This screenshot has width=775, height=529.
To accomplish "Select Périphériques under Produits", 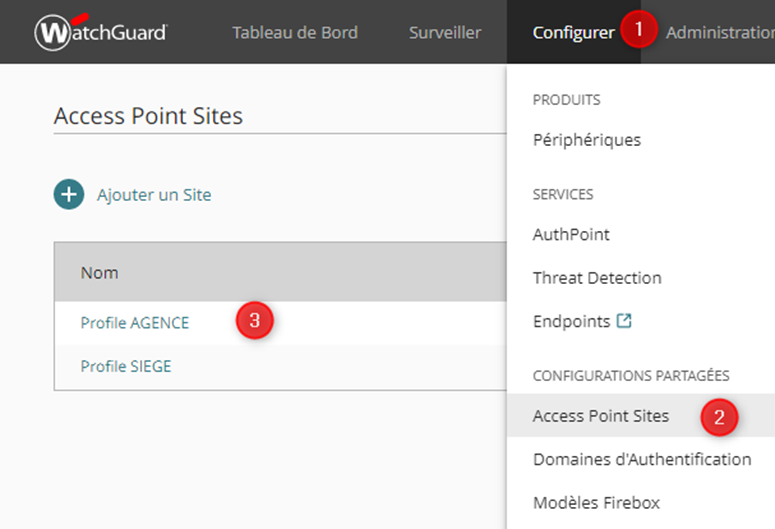I will 586,140.
